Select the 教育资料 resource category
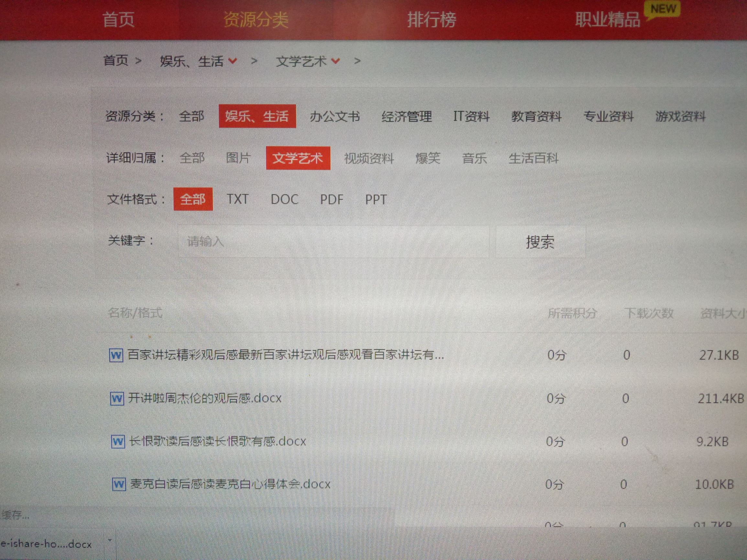Screen dimensions: 747x560 (537, 117)
